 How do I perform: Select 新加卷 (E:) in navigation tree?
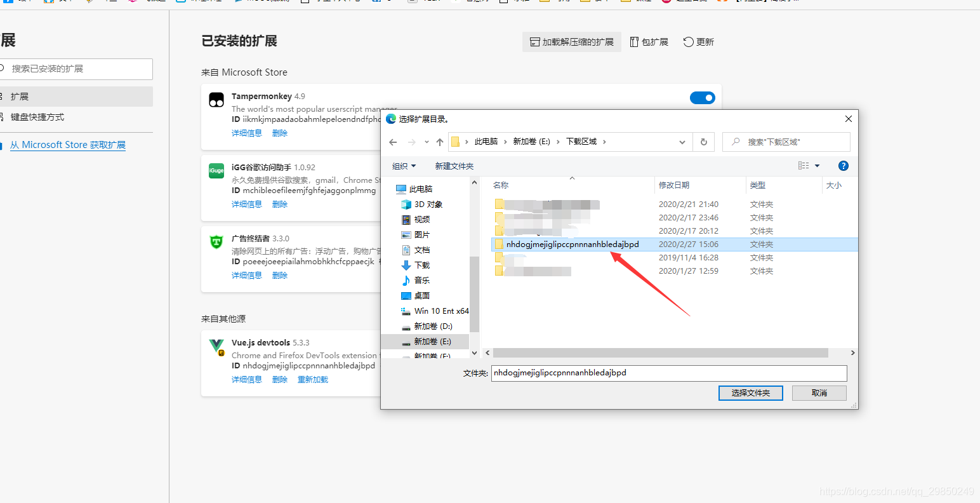(x=425, y=342)
